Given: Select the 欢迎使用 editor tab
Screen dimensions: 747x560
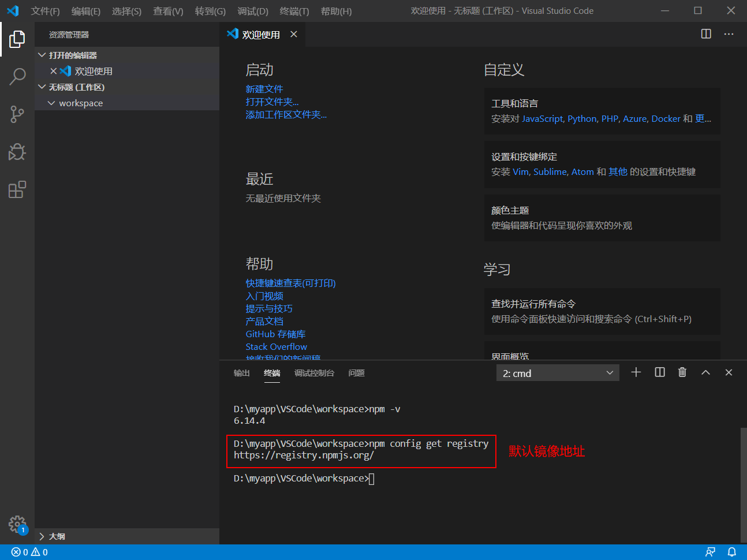Looking at the screenshot, I should tap(262, 34).
